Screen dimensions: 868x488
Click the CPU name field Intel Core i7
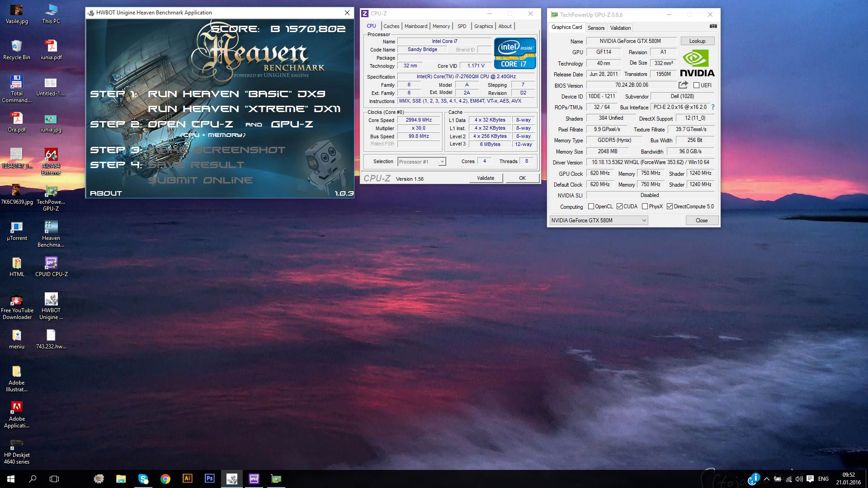click(x=444, y=41)
